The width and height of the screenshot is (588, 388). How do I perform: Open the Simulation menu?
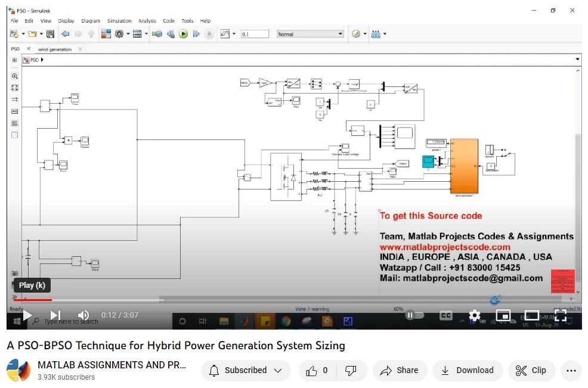(119, 21)
